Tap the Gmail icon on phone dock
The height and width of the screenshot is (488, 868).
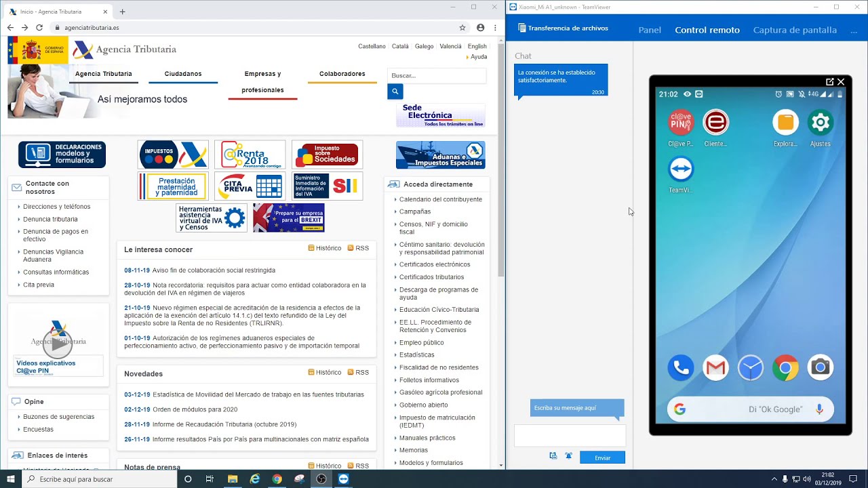point(715,367)
